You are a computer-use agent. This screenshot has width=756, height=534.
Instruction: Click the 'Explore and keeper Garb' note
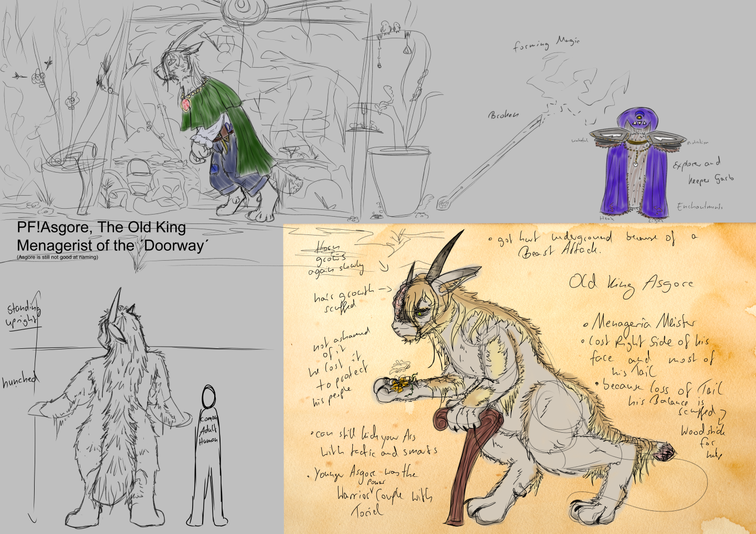[x=703, y=172]
